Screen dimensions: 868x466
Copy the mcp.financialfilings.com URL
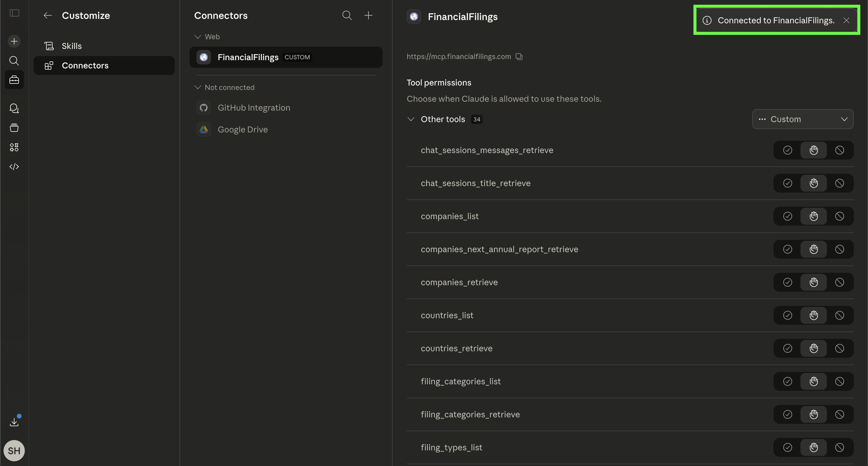[x=519, y=57]
